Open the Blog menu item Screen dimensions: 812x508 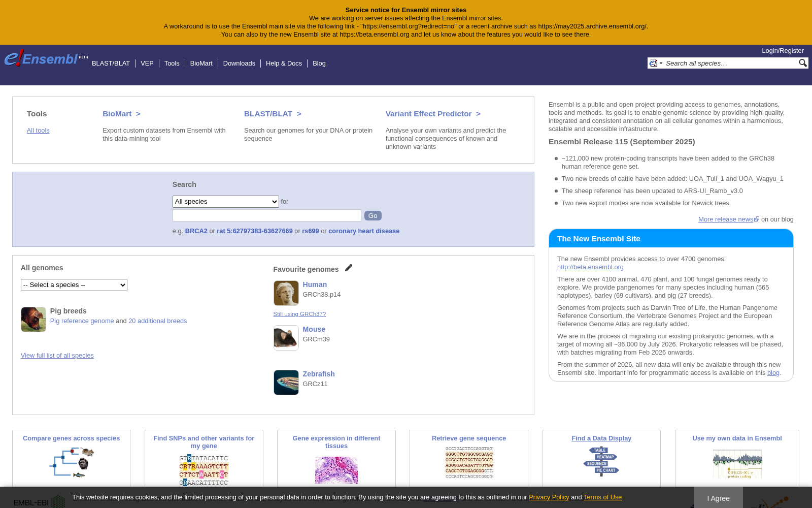point(319,63)
